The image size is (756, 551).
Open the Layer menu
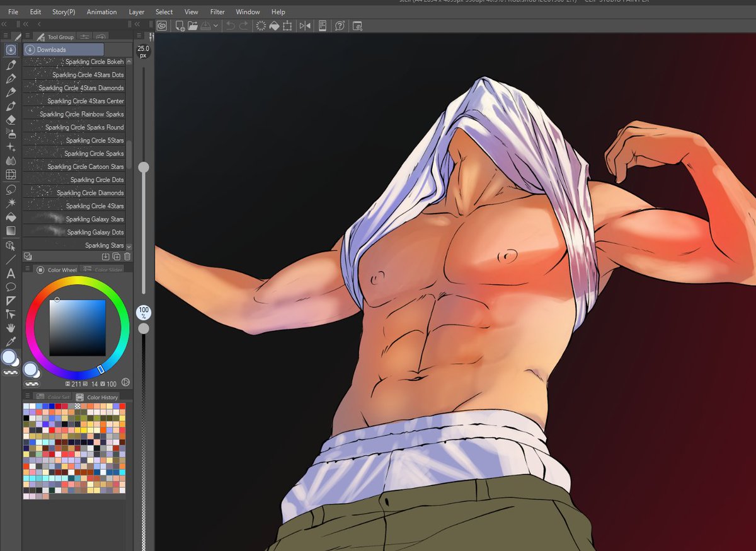(x=136, y=12)
